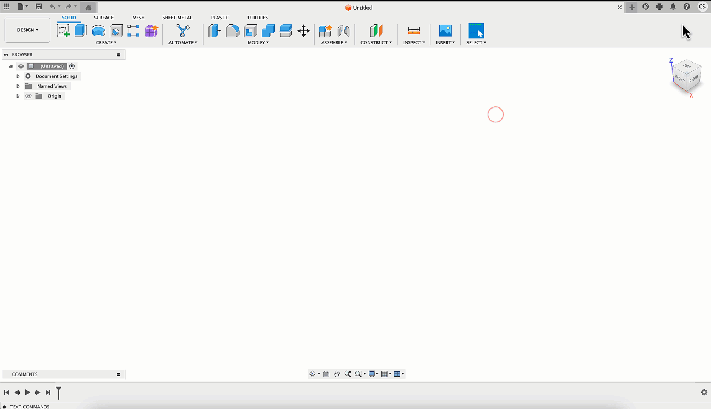Select the Create Form purple box tool
This screenshot has height=409, width=711.
pyautogui.click(x=151, y=31)
